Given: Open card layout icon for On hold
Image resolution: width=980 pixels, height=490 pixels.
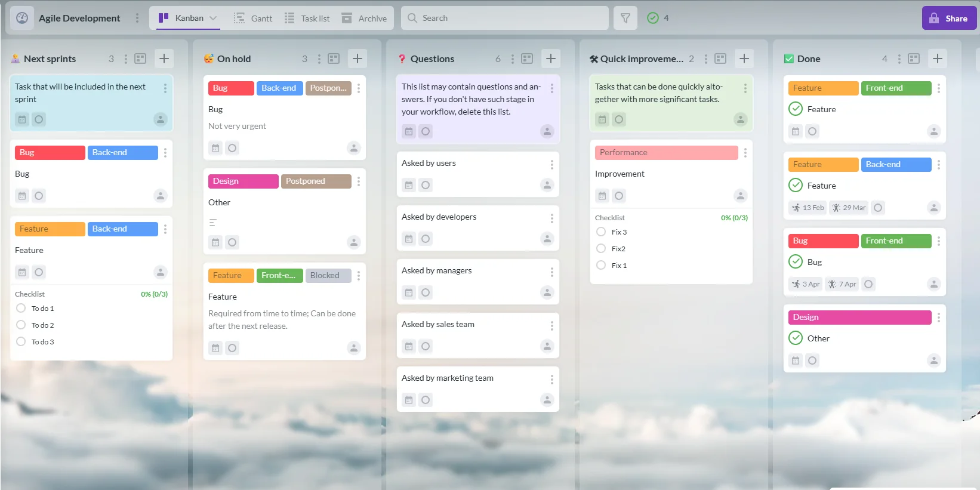Looking at the screenshot, I should click(334, 58).
